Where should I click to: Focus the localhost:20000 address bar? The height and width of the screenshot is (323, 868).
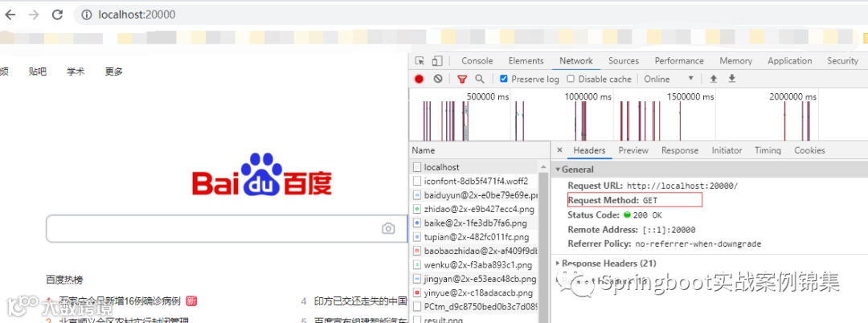[470, 15]
